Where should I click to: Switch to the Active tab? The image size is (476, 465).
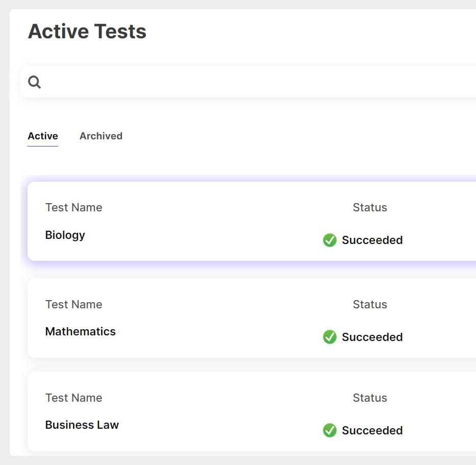43,136
